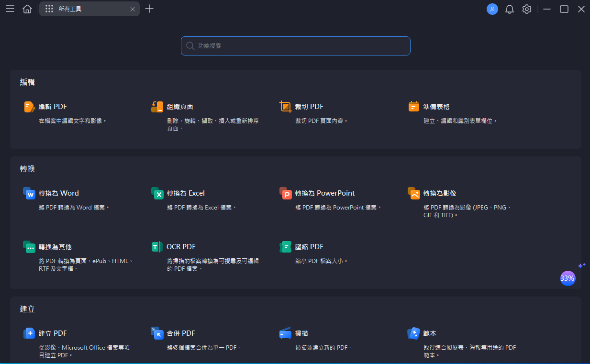The height and width of the screenshot is (364, 590).
Task: Click the 轉換為 Excel icon
Action: pos(157,193)
